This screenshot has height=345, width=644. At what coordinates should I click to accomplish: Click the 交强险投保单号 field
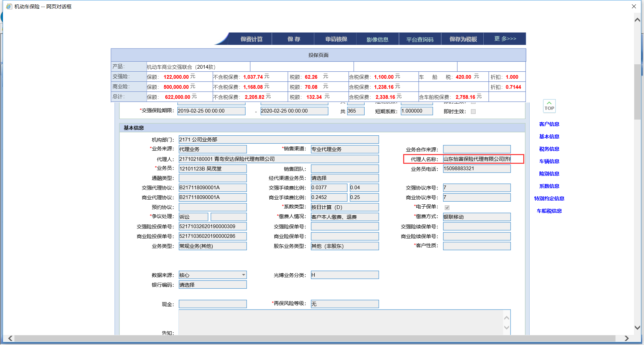[213, 226]
